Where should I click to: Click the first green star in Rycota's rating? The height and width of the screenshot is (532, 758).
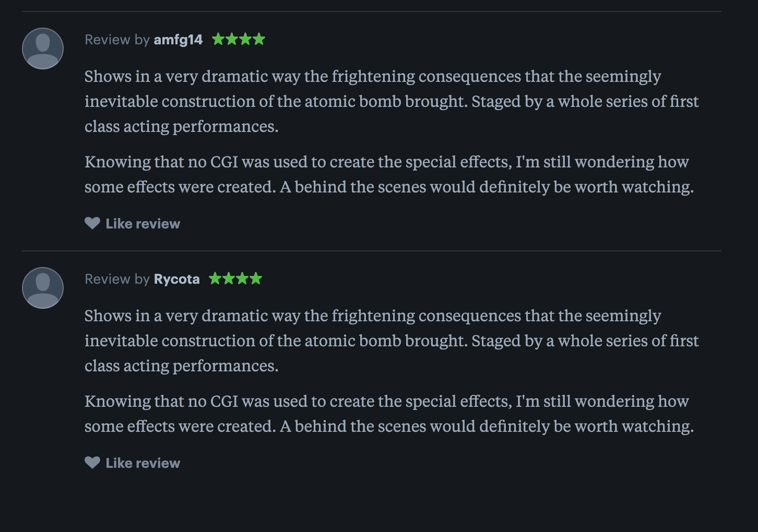215,279
